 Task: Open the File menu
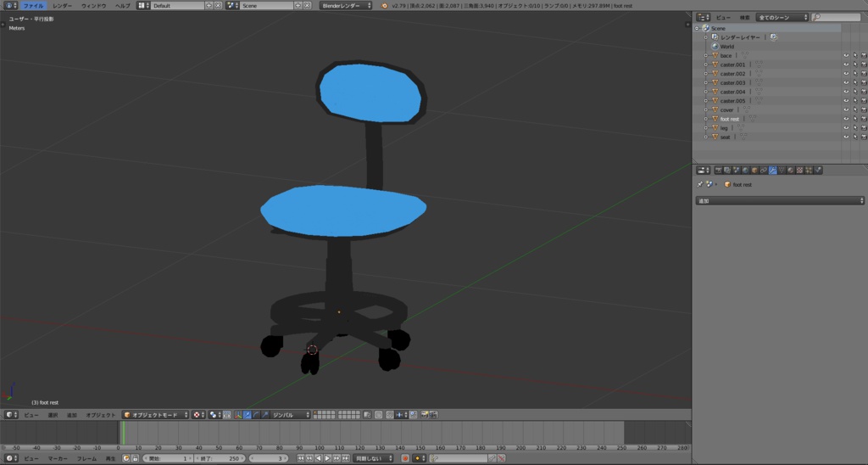click(x=33, y=6)
